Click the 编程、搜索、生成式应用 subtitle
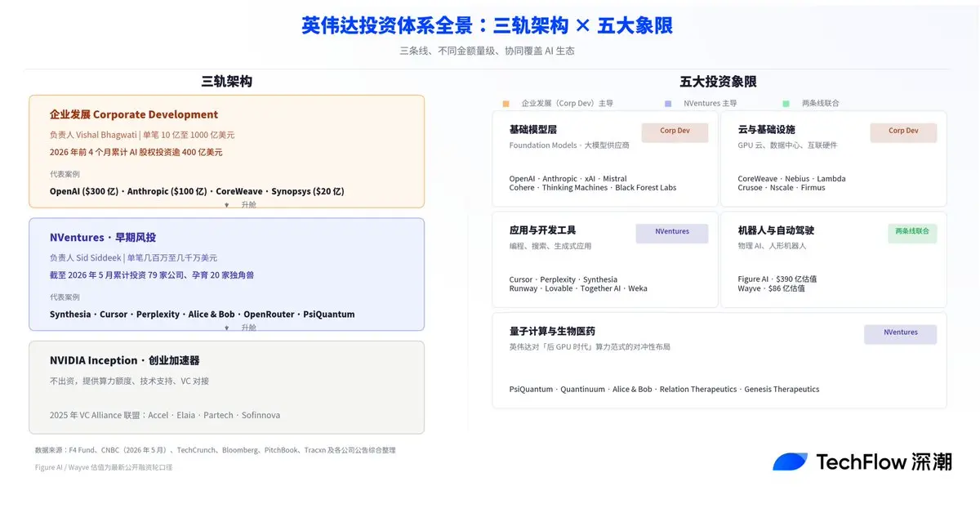980x522 pixels. point(550,246)
